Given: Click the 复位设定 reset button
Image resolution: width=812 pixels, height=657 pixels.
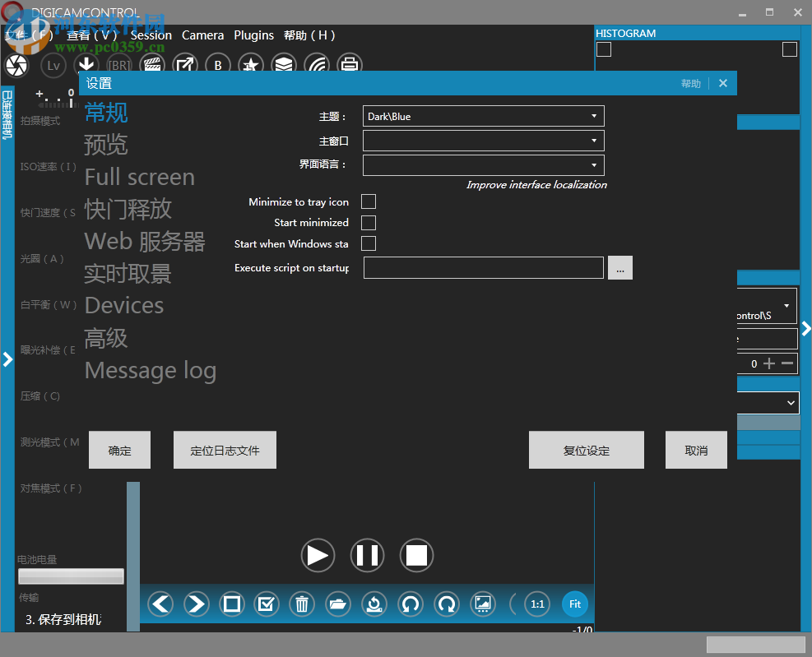Looking at the screenshot, I should [586, 449].
